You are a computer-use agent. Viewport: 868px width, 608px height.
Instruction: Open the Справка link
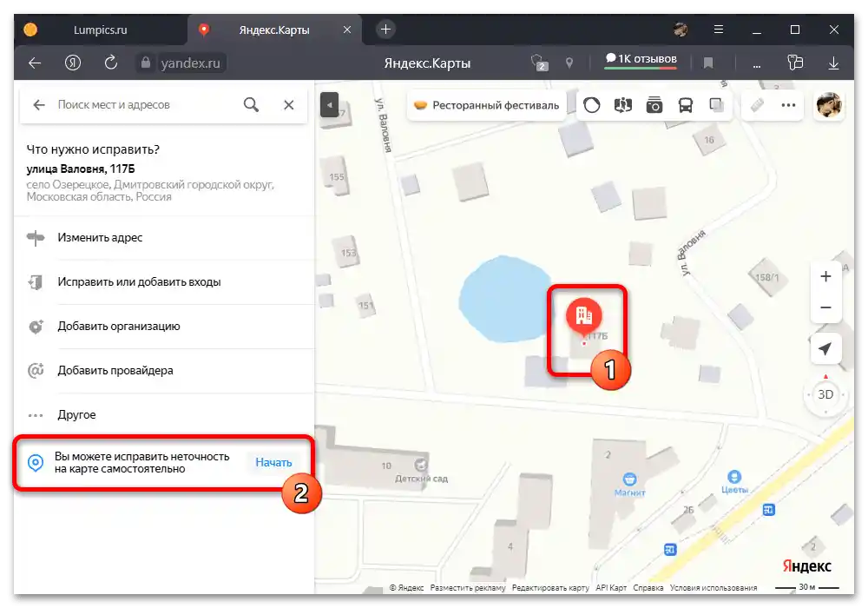pyautogui.click(x=648, y=588)
